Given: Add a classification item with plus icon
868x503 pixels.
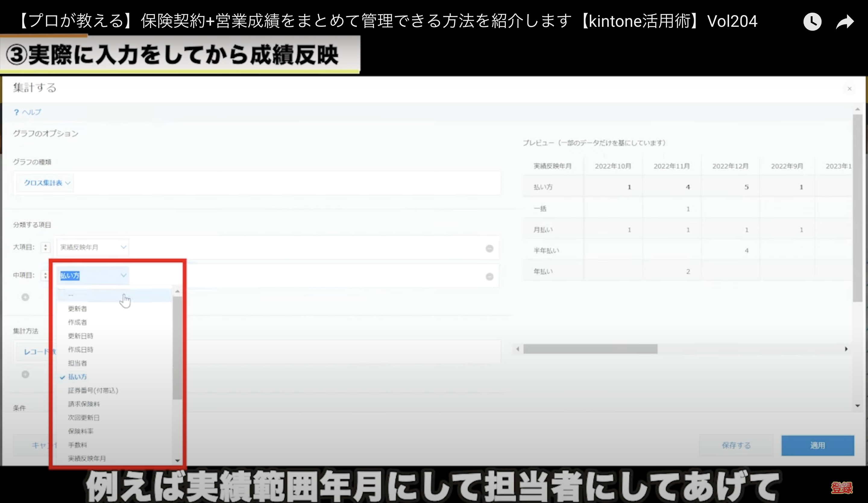Looking at the screenshot, I should point(25,297).
